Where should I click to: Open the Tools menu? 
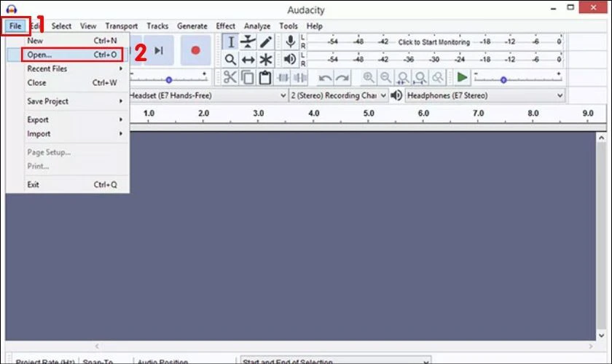(x=289, y=26)
